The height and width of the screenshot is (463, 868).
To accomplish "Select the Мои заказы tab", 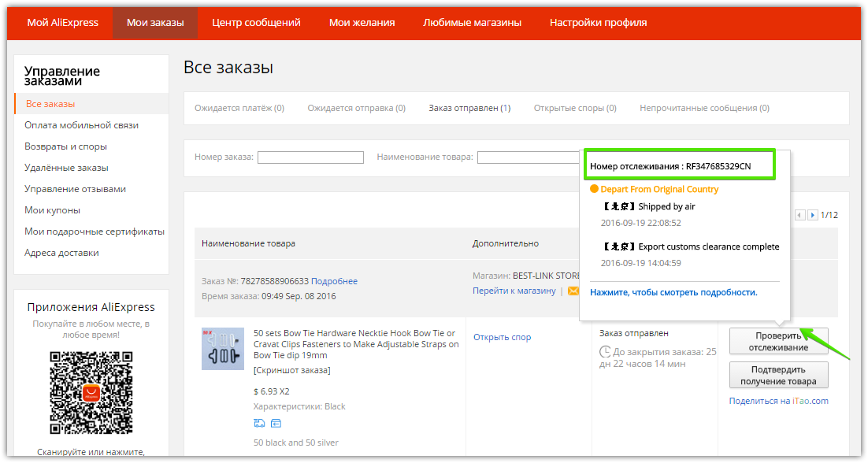I will [155, 23].
